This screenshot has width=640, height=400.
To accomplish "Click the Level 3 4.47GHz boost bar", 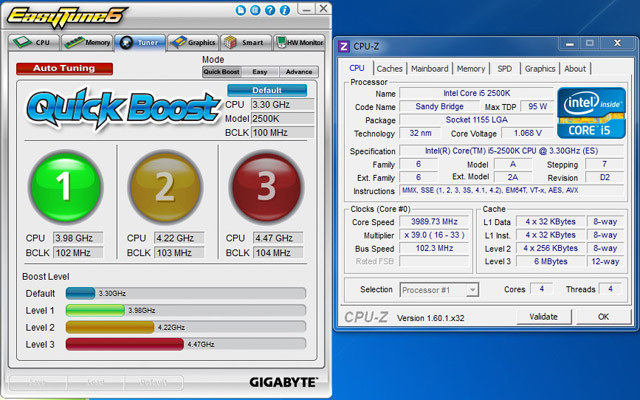I will click(186, 344).
